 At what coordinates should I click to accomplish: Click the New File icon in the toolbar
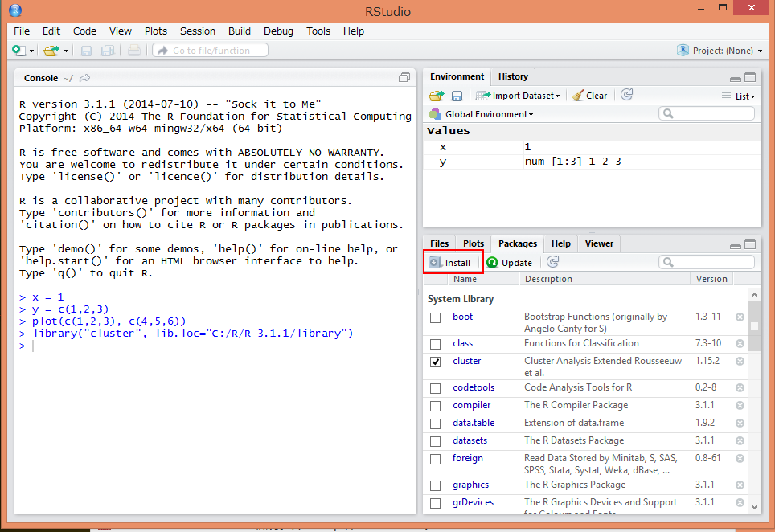click(x=18, y=51)
